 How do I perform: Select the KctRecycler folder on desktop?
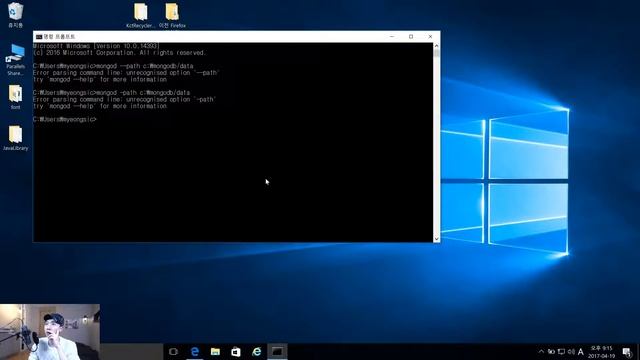pos(140,16)
